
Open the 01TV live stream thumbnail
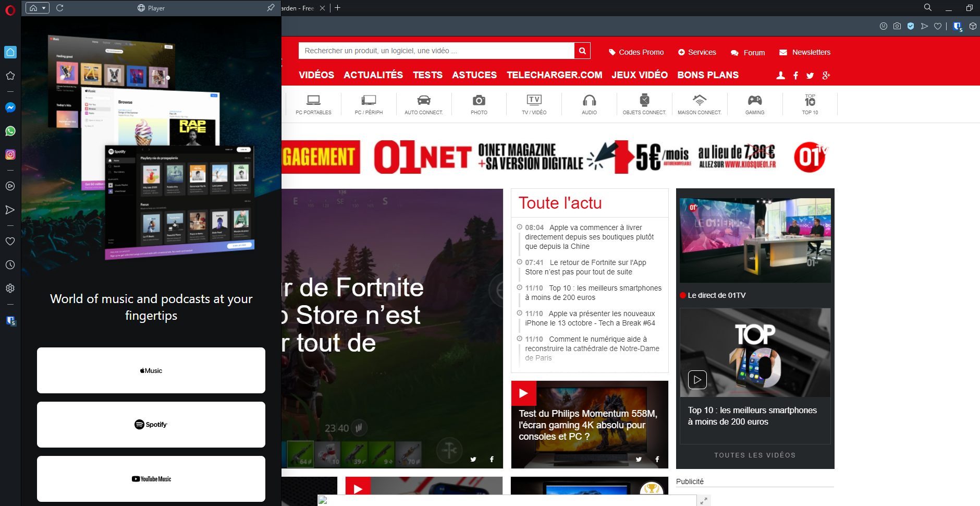tap(755, 240)
